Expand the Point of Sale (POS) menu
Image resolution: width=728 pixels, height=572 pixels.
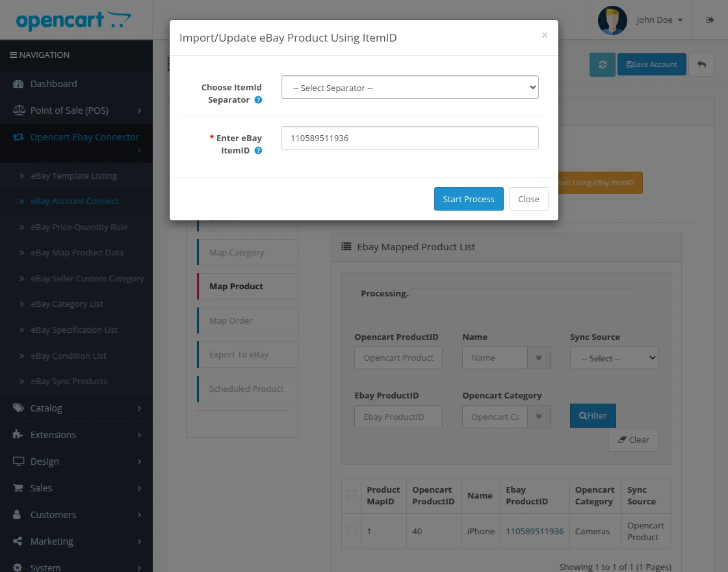coord(76,110)
